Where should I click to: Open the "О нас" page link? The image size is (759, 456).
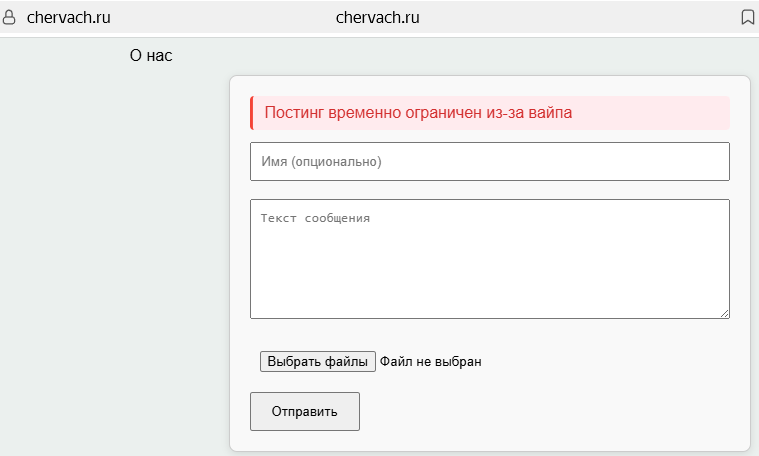point(151,56)
